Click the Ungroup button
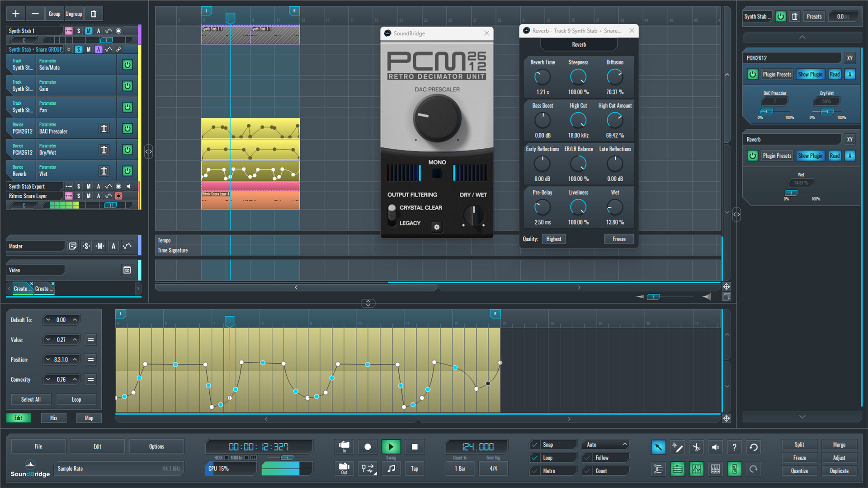 point(74,14)
